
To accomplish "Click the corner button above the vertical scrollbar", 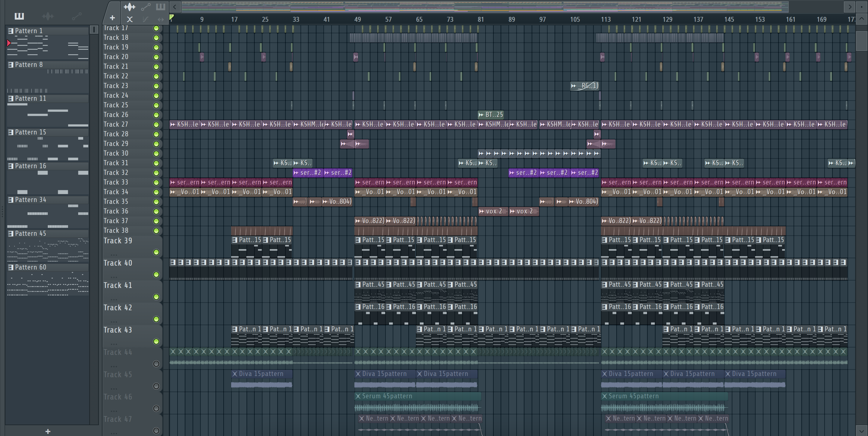I will (862, 6).
